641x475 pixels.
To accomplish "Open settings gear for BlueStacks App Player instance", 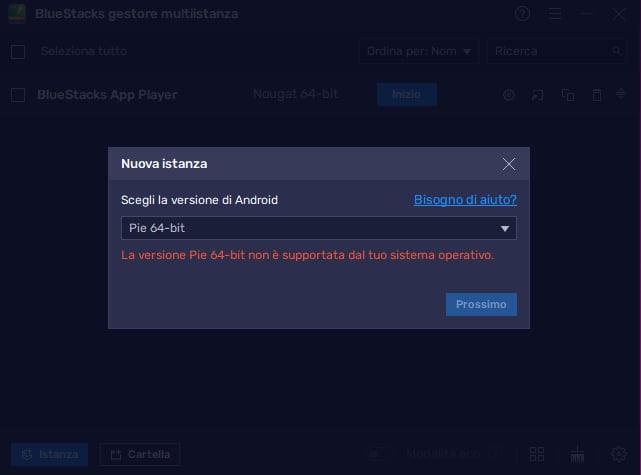I will (x=509, y=95).
